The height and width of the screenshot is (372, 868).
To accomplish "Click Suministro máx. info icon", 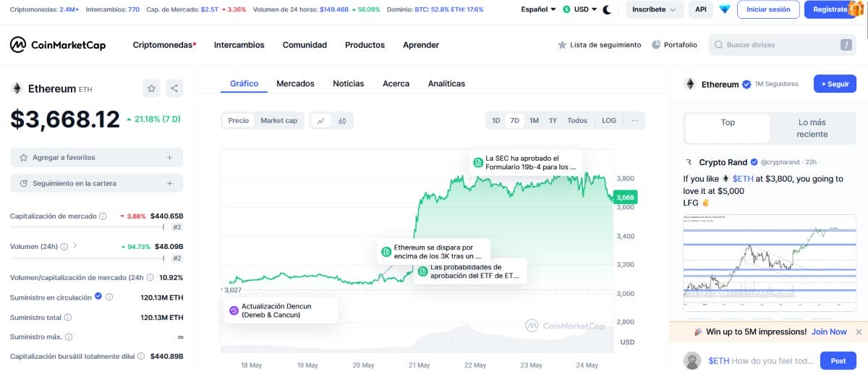I will click(x=69, y=337).
